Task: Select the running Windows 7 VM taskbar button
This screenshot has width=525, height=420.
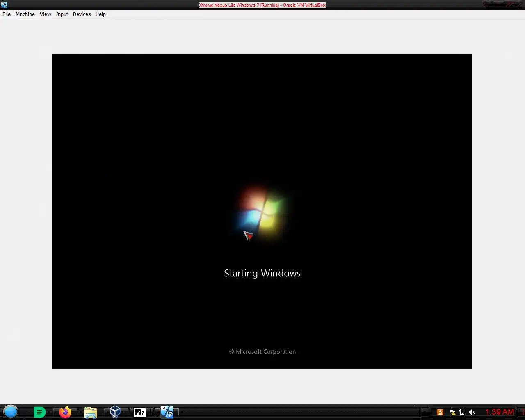Action: [x=167, y=412]
